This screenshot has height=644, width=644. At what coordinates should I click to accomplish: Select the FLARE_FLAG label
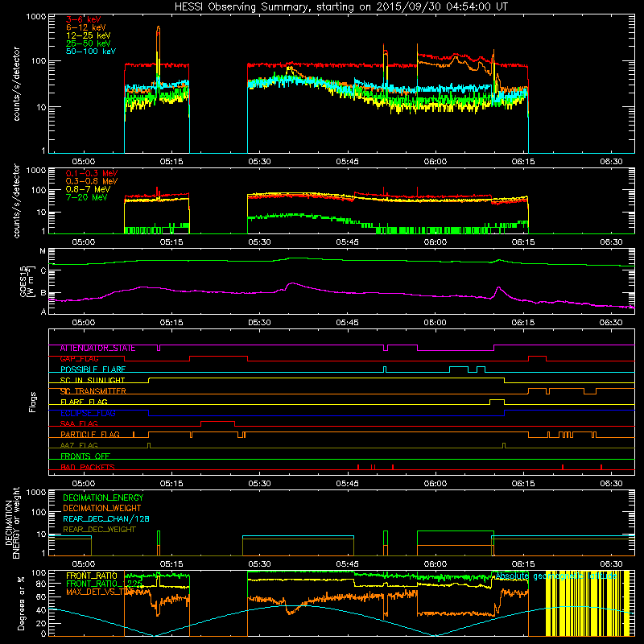pyautogui.click(x=84, y=402)
